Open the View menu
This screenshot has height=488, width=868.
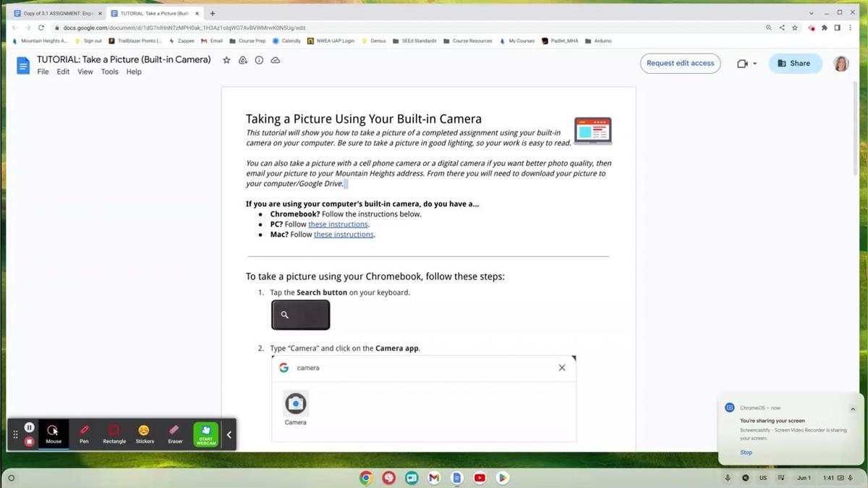click(85, 72)
